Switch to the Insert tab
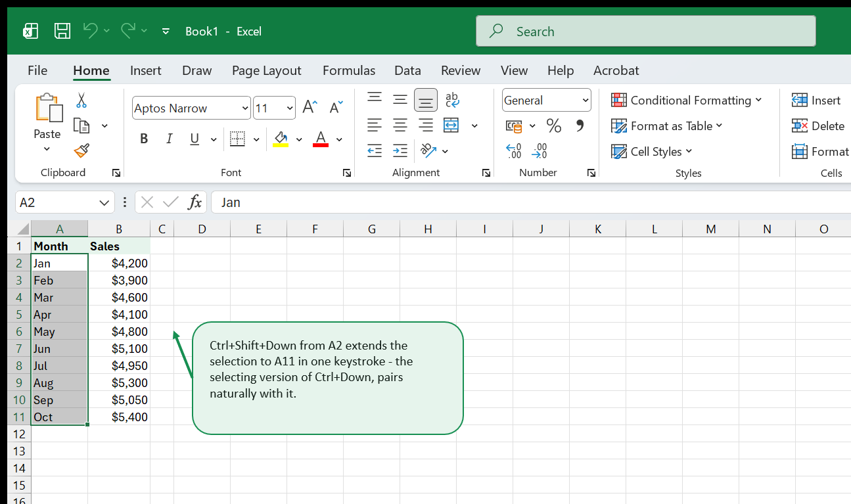 tap(146, 70)
